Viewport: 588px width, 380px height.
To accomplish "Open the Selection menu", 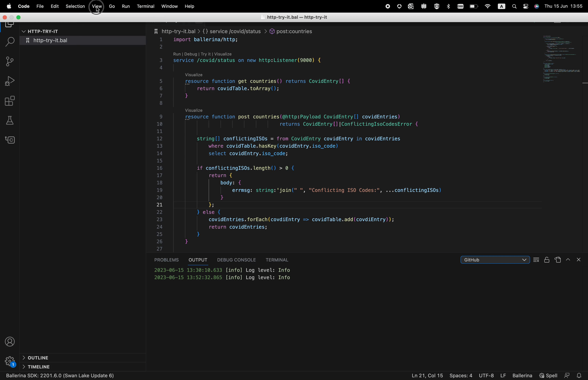I will [x=75, y=6].
